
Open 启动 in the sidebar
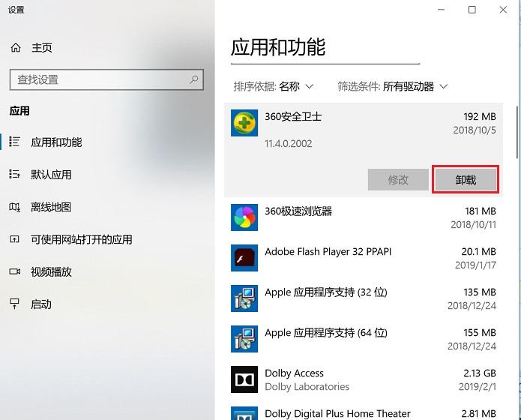[x=41, y=304]
